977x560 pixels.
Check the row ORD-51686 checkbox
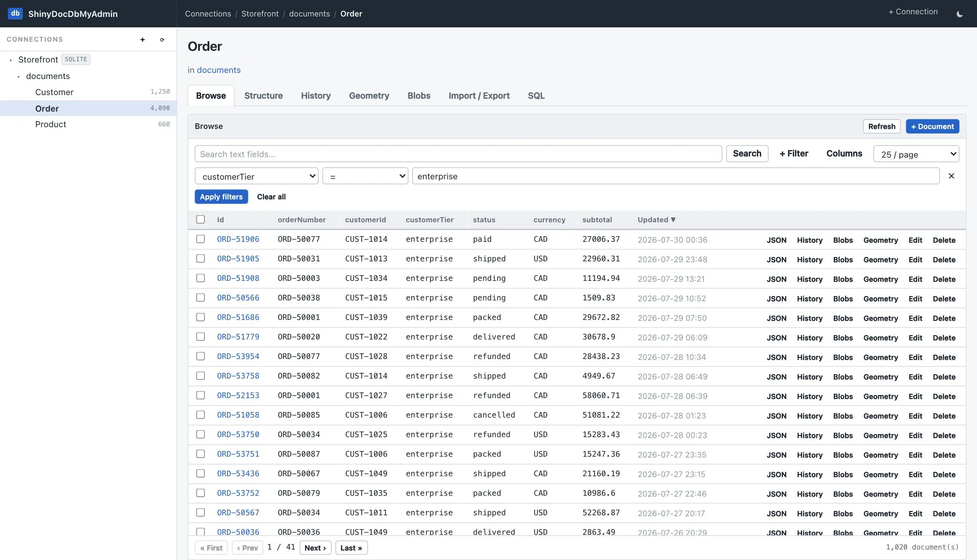pos(200,317)
